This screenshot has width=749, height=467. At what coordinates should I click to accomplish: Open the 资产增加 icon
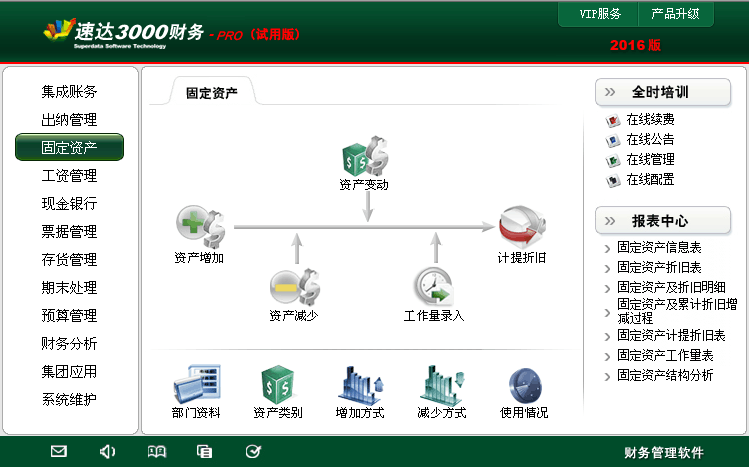coord(201,227)
